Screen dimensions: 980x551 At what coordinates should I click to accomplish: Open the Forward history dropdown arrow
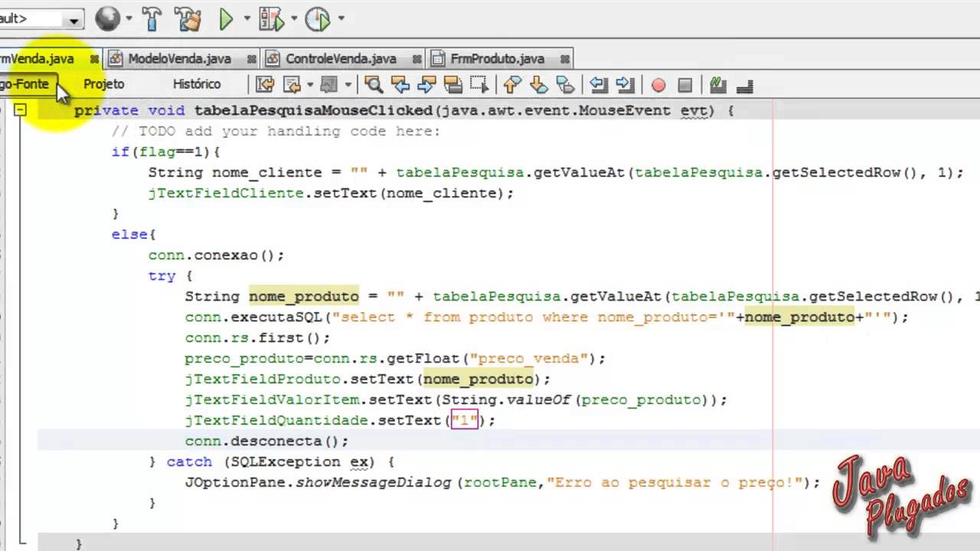[x=348, y=84]
